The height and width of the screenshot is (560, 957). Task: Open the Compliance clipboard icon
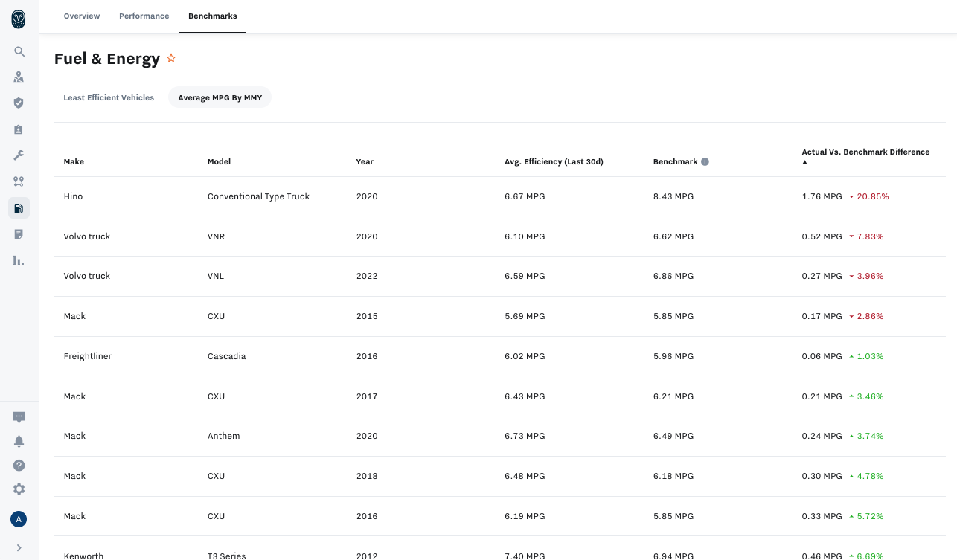[x=19, y=129]
